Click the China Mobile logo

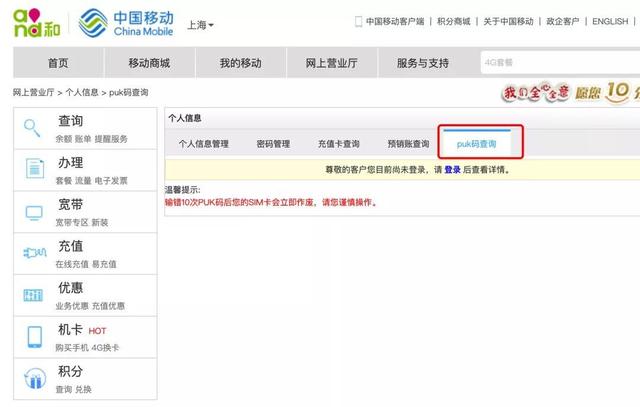click(x=125, y=24)
